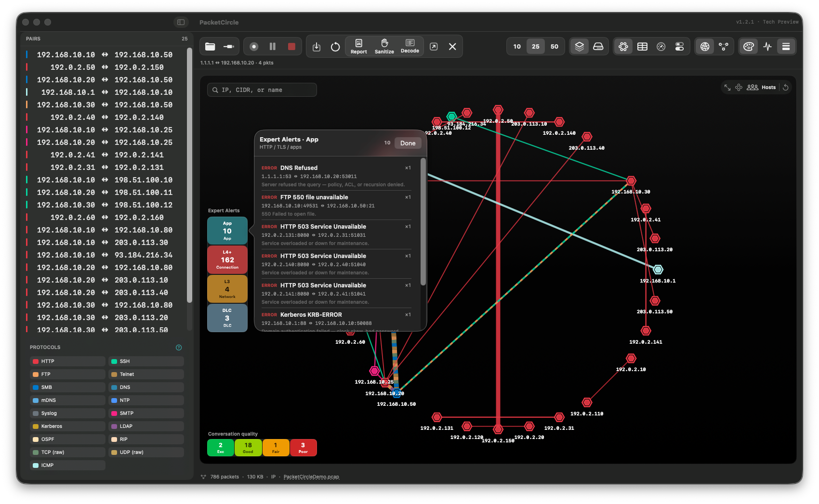
Task: Toggle the color palette icon
Action: [749, 47]
